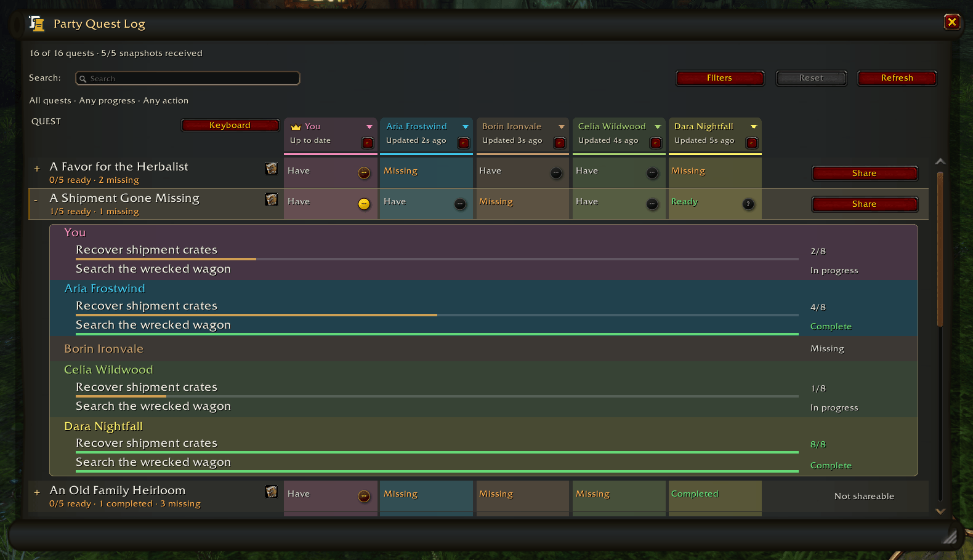Toggle the red minus button in the You column

coord(368,143)
